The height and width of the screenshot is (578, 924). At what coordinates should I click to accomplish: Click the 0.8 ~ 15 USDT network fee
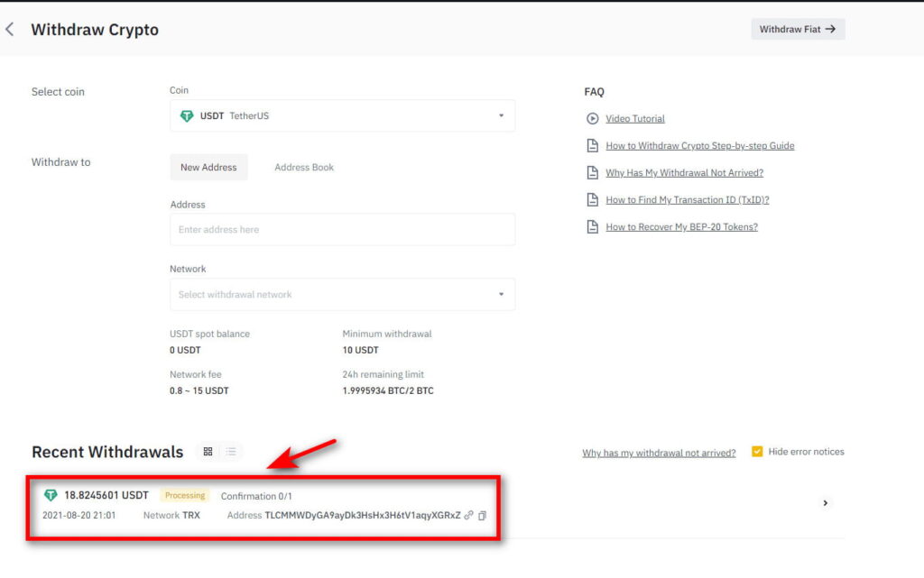199,390
